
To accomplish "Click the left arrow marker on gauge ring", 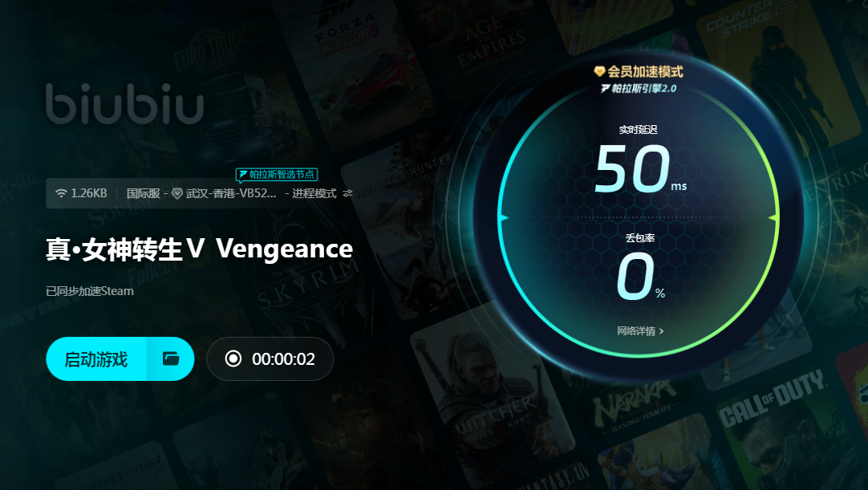I will tap(504, 217).
